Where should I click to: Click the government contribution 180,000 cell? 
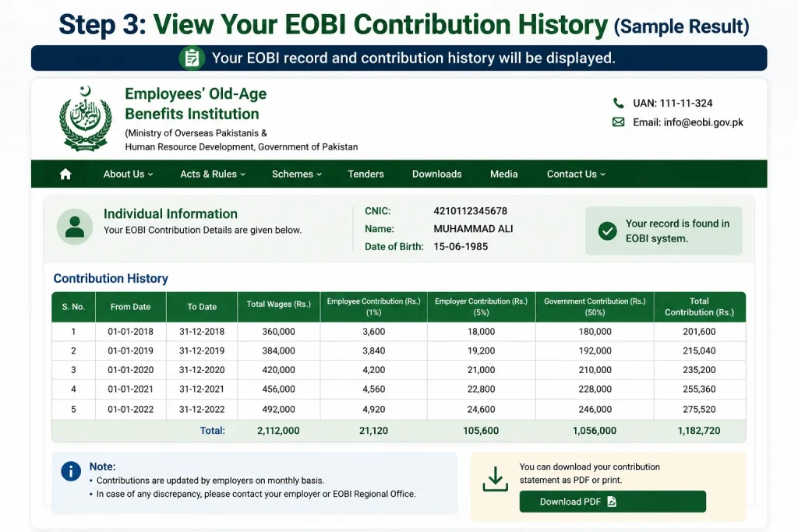595,332
